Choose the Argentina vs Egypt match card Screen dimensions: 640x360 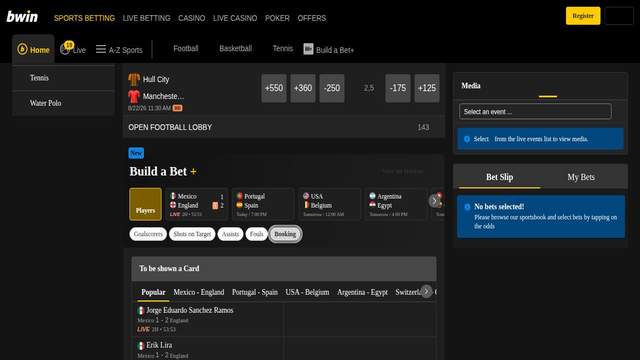(396, 204)
